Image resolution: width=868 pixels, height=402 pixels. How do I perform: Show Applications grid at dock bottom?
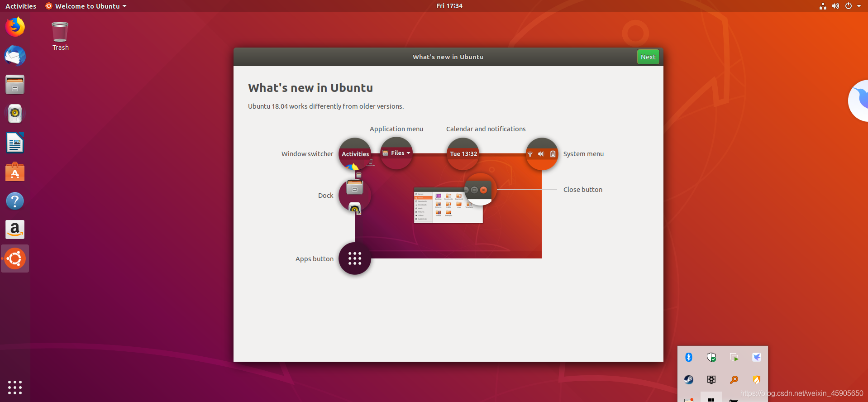coord(15,387)
